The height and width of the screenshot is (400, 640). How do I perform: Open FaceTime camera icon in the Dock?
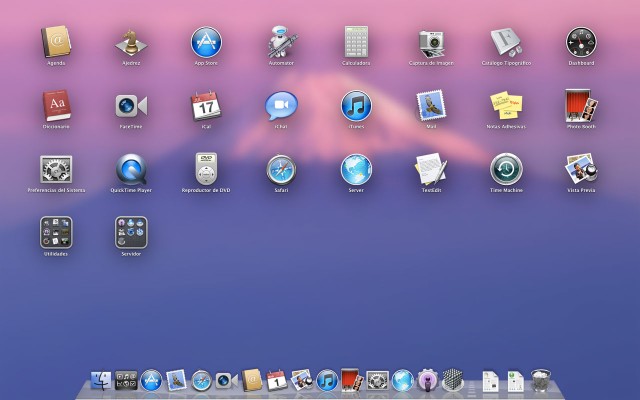click(227, 381)
